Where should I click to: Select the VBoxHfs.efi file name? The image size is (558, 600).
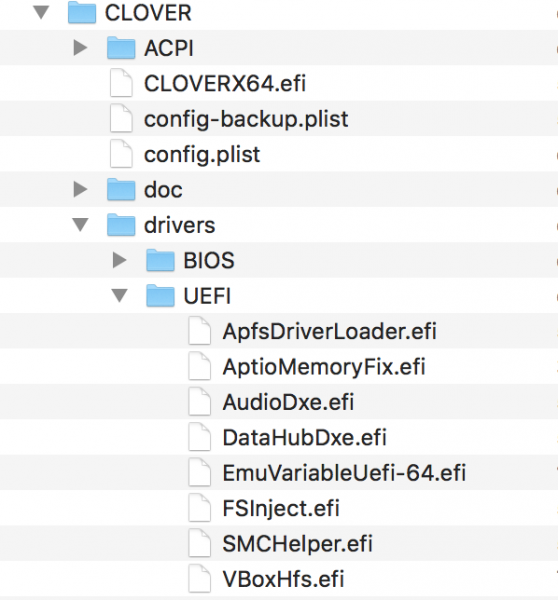click(x=284, y=579)
